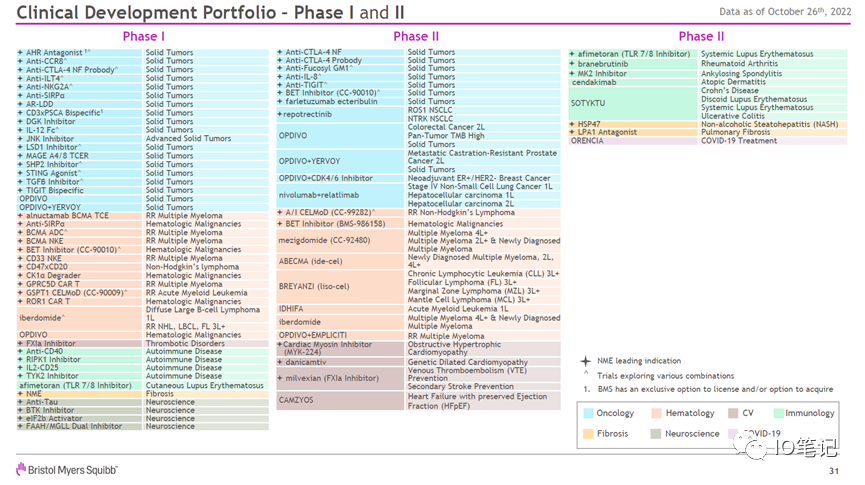
Task: Click the 'OPDIVO+CDK4/6 Inhibitor' entry
Action: tap(325, 178)
